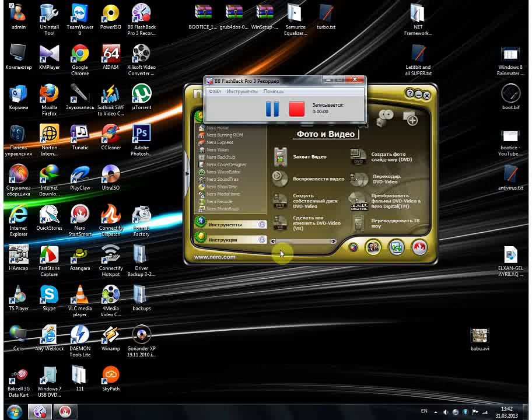Click Создать собственный диск DVD-Video icon

[x=280, y=201]
